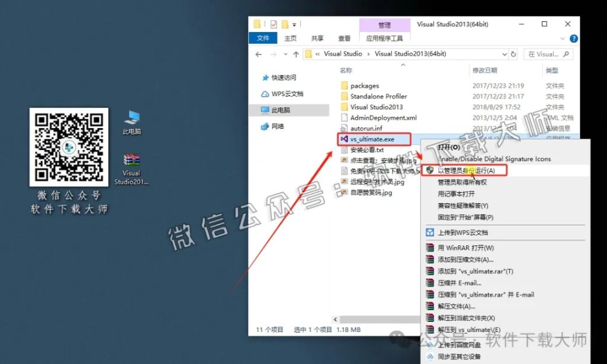Image resolution: width=607 pixels, height=364 pixels.
Task: Open the Visual Studio201... WinRAR desktop archive
Action: [132, 169]
